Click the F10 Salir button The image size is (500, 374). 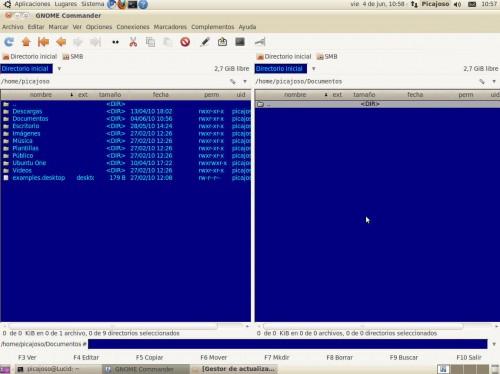click(469, 358)
